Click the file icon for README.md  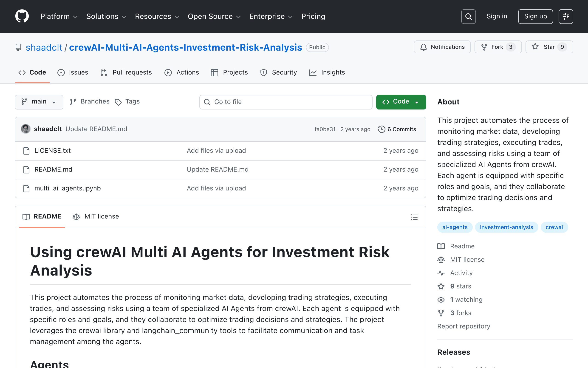26,170
